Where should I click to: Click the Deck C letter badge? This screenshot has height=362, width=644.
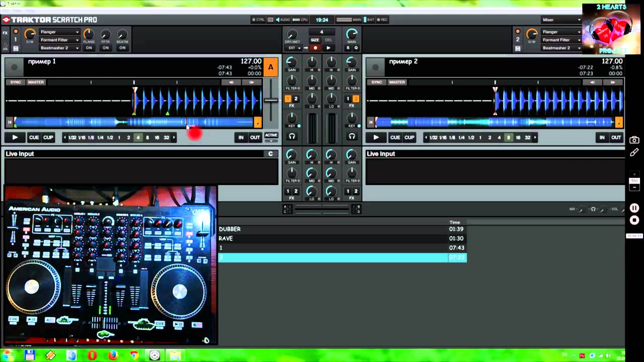point(271,154)
